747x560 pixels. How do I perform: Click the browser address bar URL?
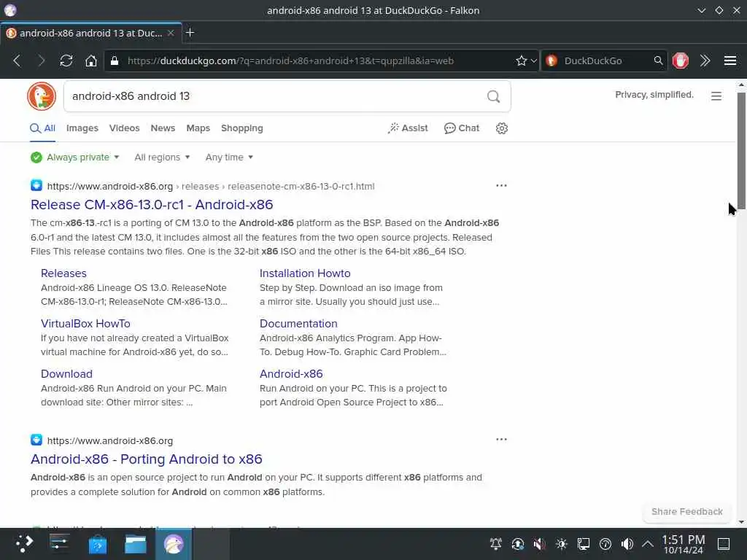290,61
